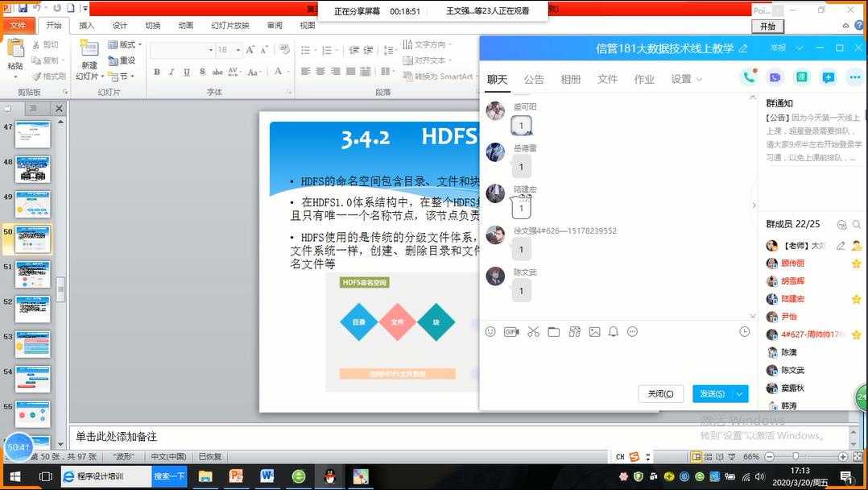The image size is (868, 490).
Task: Toggle italic text formatting
Action: 170,73
